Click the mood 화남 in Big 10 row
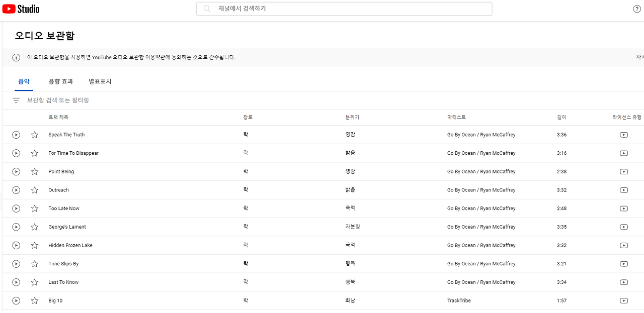The image size is (644, 313). pyautogui.click(x=350, y=300)
